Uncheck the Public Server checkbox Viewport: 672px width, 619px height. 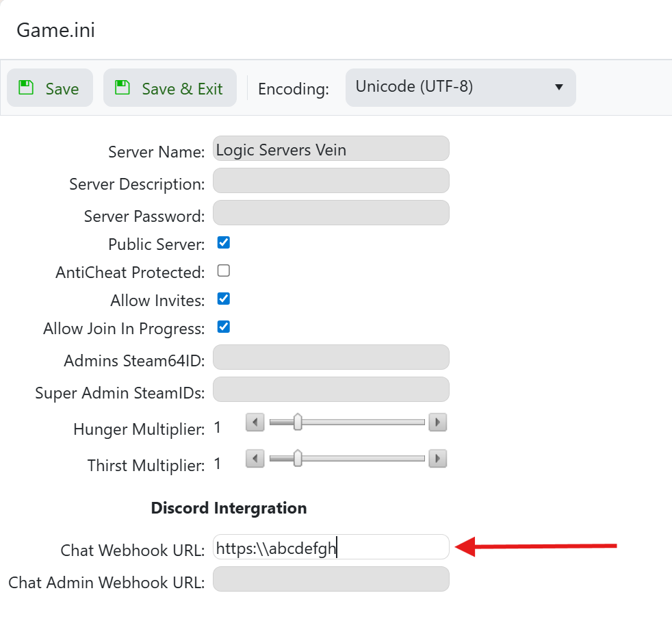click(223, 242)
